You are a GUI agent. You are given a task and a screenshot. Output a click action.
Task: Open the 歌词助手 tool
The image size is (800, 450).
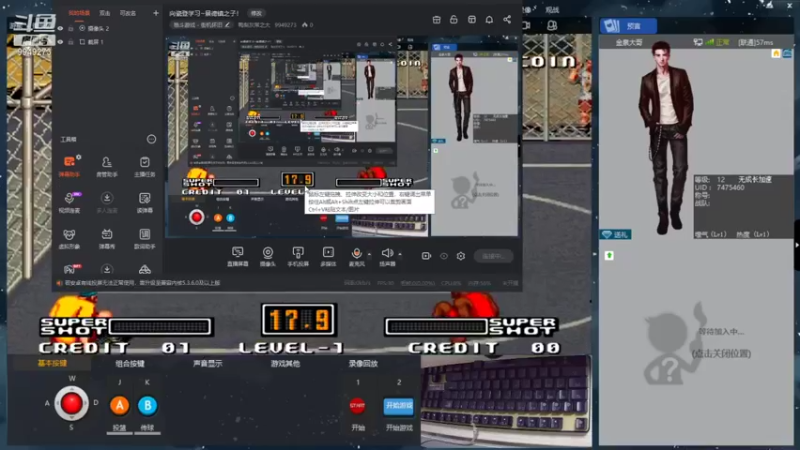[144, 238]
